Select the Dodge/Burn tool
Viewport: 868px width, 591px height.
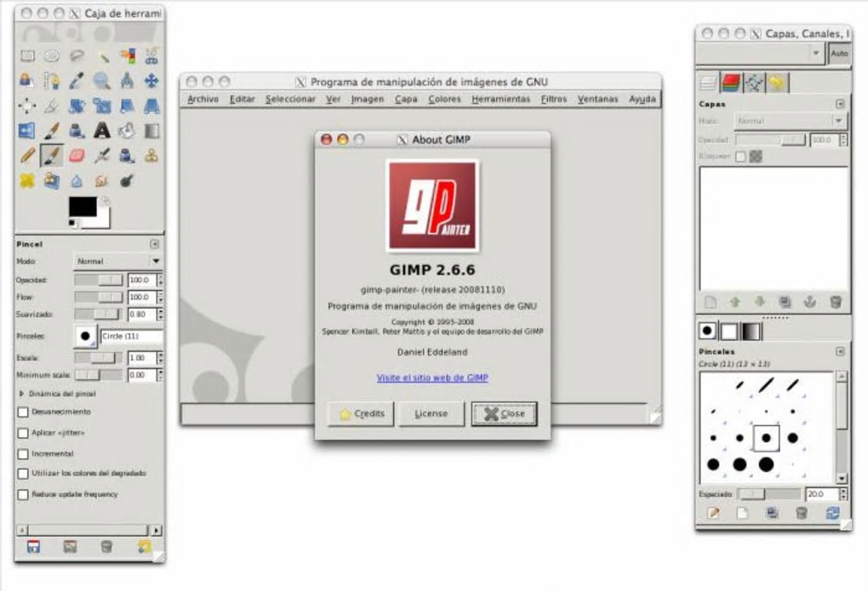click(127, 180)
